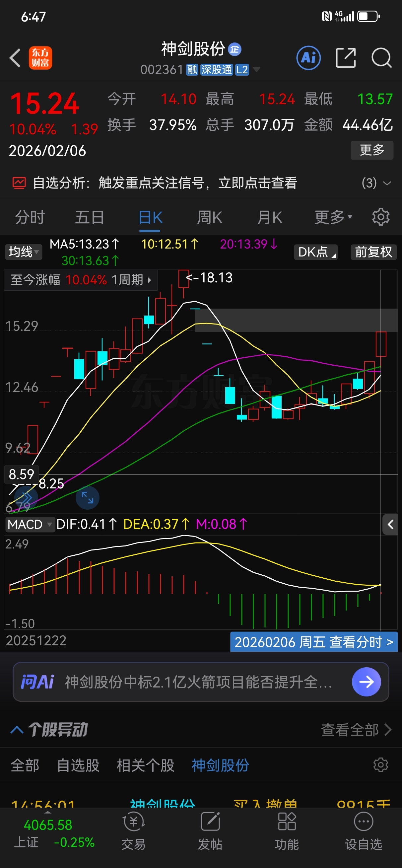Tap the 自选分析 signal chart icon
The width and height of the screenshot is (402, 868).
pyautogui.click(x=19, y=183)
